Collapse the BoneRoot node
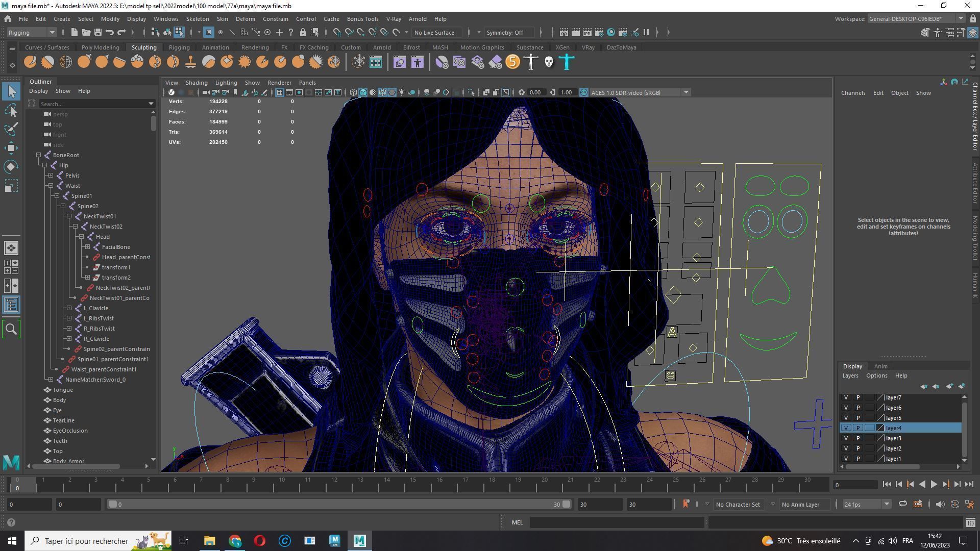Viewport: 980px width, 551px height. pos(39,155)
